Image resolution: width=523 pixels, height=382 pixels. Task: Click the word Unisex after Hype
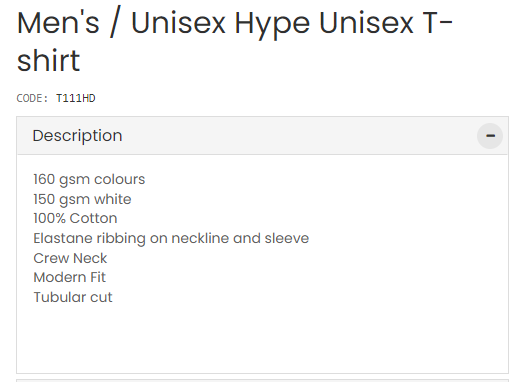point(366,23)
